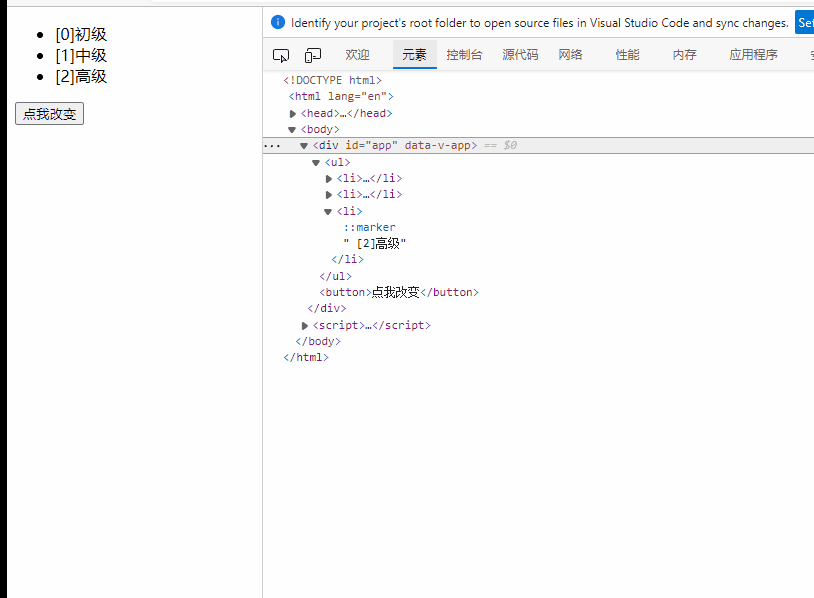Expand the second li node
Viewport: 814px width, 598px height.
329,195
